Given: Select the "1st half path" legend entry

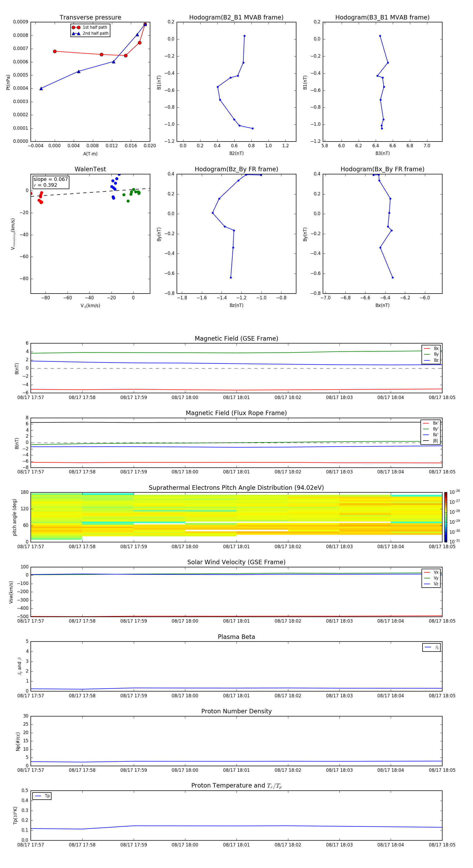Looking at the screenshot, I should [x=90, y=27].
